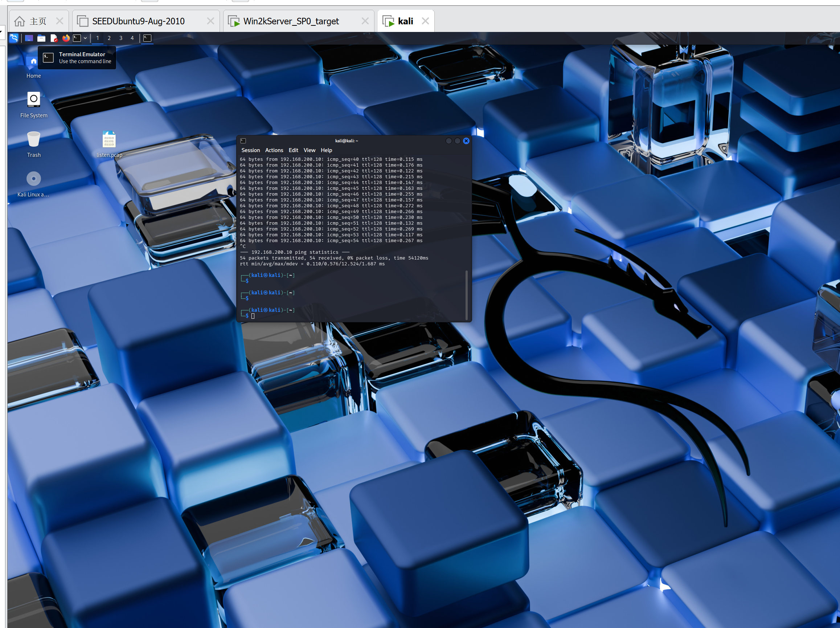Viewport: 840px width, 628px height.
Task: Open Terminal Emulator launcher in panel
Action: coord(77,38)
